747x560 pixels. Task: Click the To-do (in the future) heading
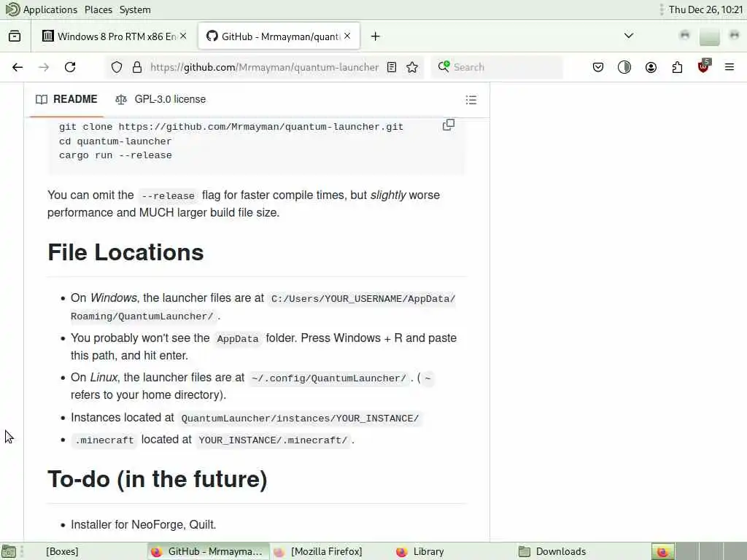[158, 480]
